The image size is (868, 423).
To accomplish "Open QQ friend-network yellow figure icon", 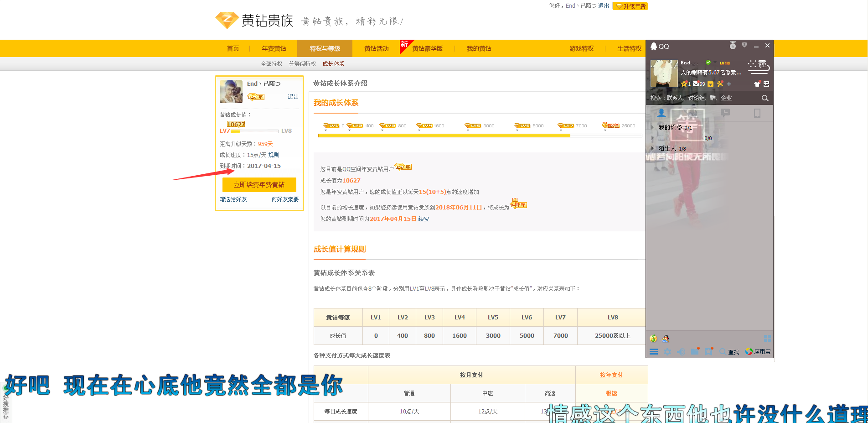I will [x=720, y=84].
